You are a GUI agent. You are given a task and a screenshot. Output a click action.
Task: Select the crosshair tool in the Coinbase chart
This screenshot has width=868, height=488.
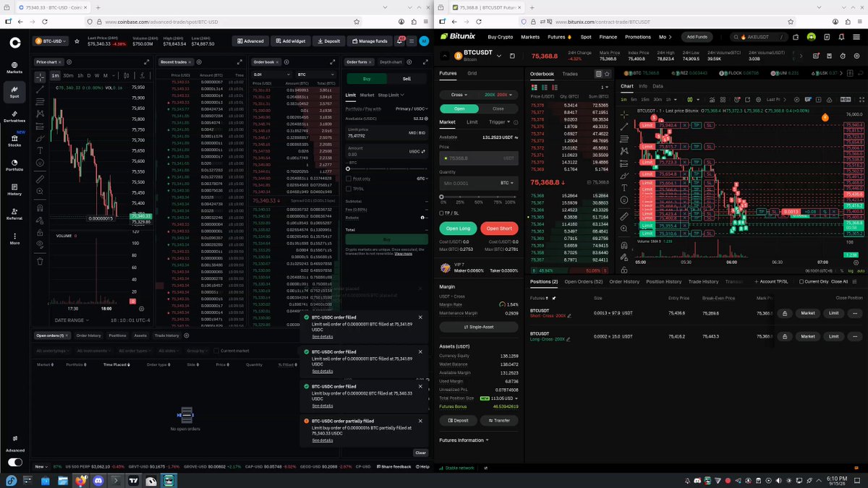(x=40, y=76)
